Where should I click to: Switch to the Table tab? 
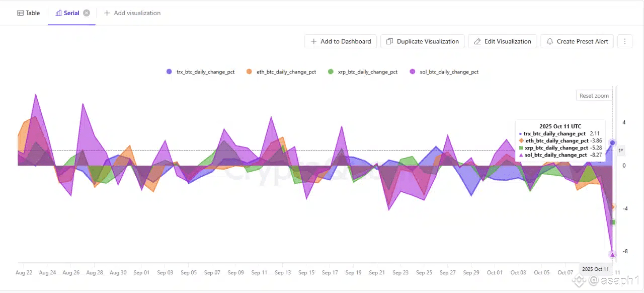(x=33, y=13)
